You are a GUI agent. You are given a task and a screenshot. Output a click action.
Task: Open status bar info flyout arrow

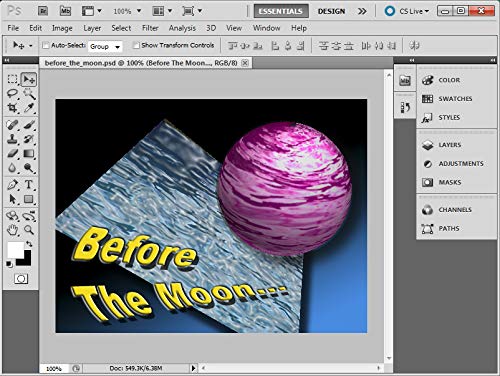coord(193,368)
